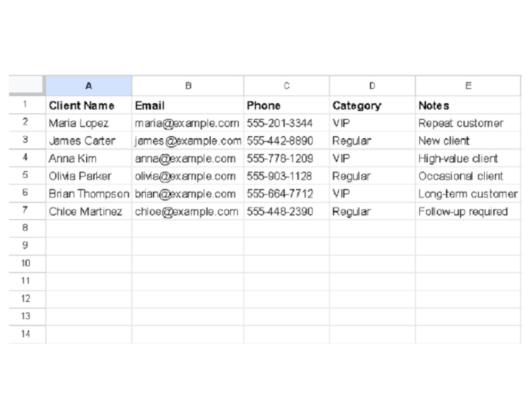Screen dimensions: 532x399
Task: Click the Long-term customer note cell
Action: [x=468, y=194]
